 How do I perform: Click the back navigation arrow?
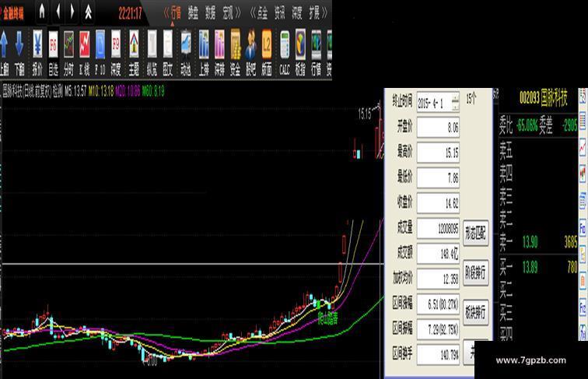point(58,12)
